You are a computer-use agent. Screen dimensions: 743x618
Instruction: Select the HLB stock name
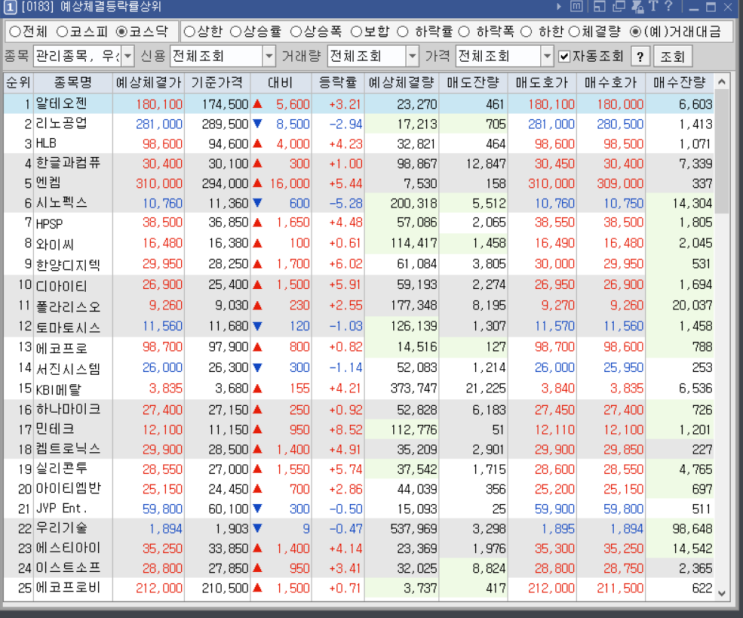click(46, 144)
